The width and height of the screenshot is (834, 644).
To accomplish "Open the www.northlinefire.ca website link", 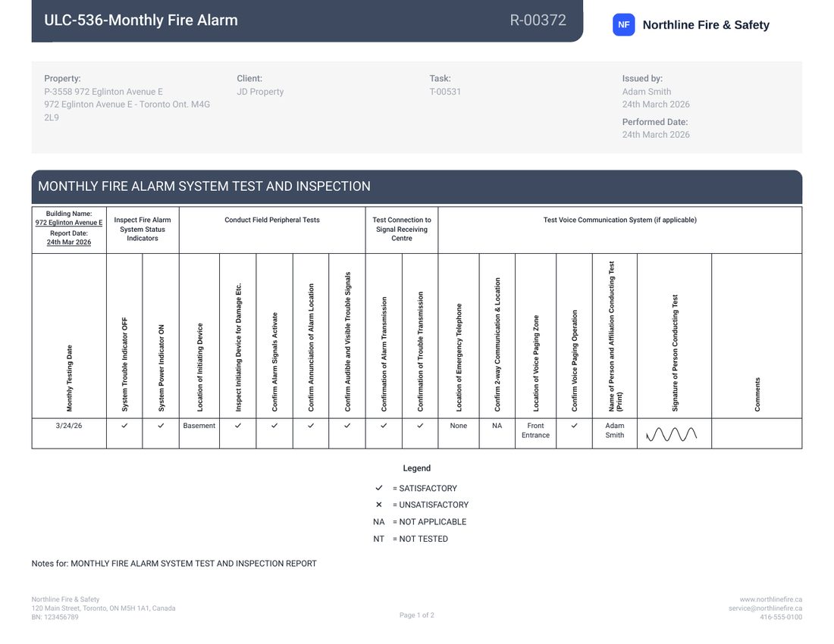I will [x=771, y=599].
